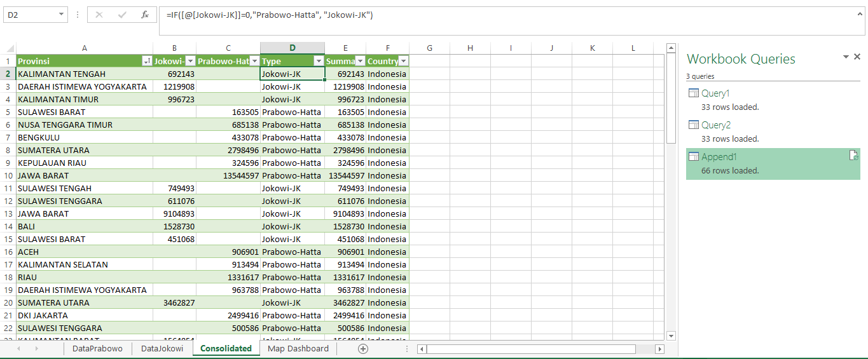This screenshot has height=359, width=868.
Task: Click the vertical scrollbar down arrow
Action: 671,335
